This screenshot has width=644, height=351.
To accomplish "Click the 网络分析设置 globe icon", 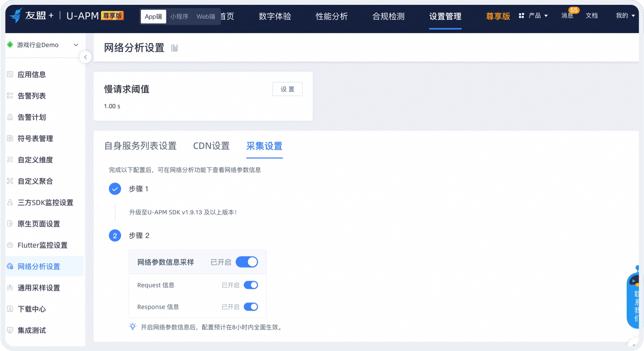I will coord(10,266).
